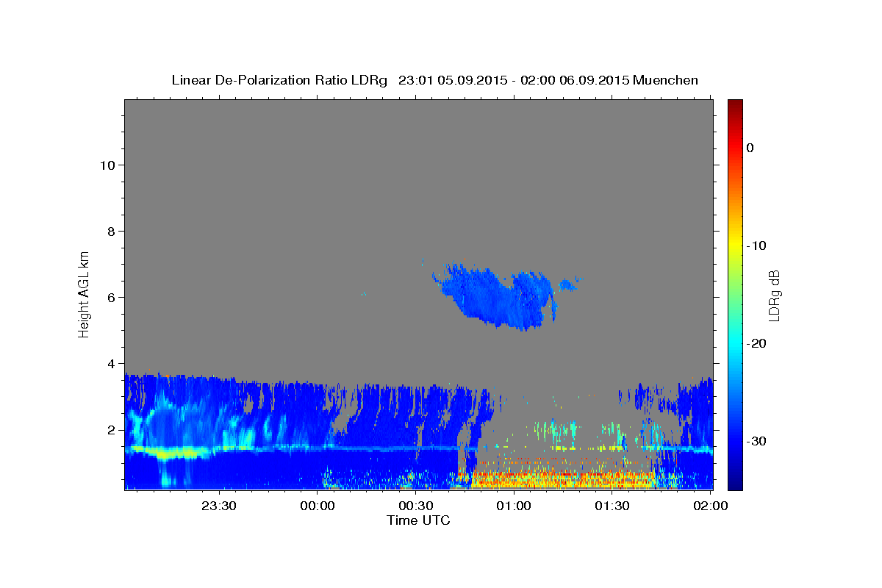Click the '01:30' time tick label
Image resolution: width=882 pixels, height=588 pixels.
click(x=612, y=506)
